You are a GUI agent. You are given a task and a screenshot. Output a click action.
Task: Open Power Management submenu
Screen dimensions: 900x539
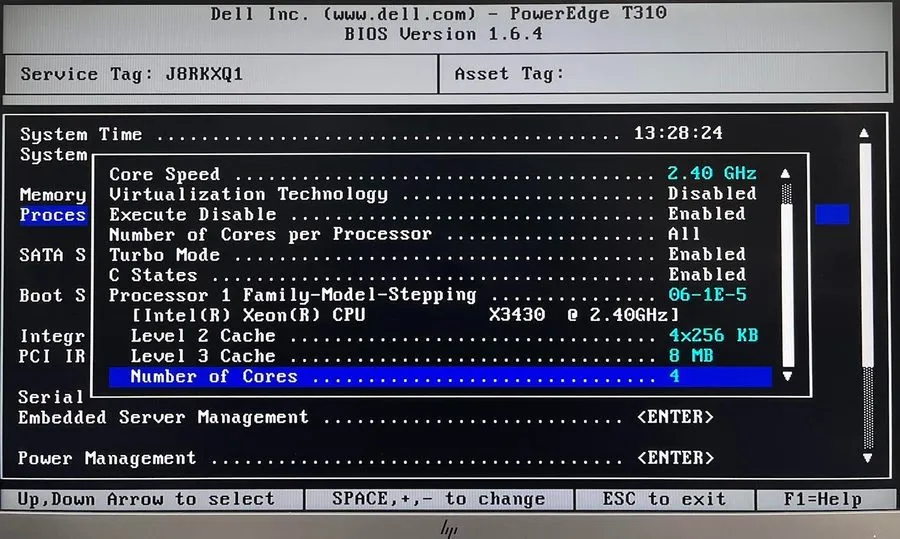(x=366, y=458)
